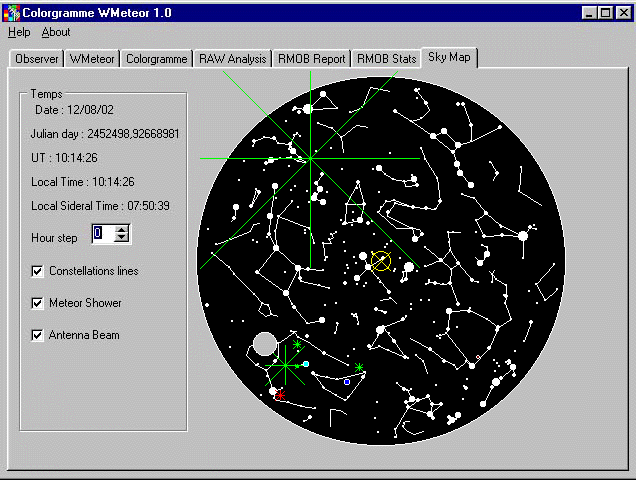The height and width of the screenshot is (480, 636).
Task: Minimize the Colorgramme WMeteor window
Action: 589,13
